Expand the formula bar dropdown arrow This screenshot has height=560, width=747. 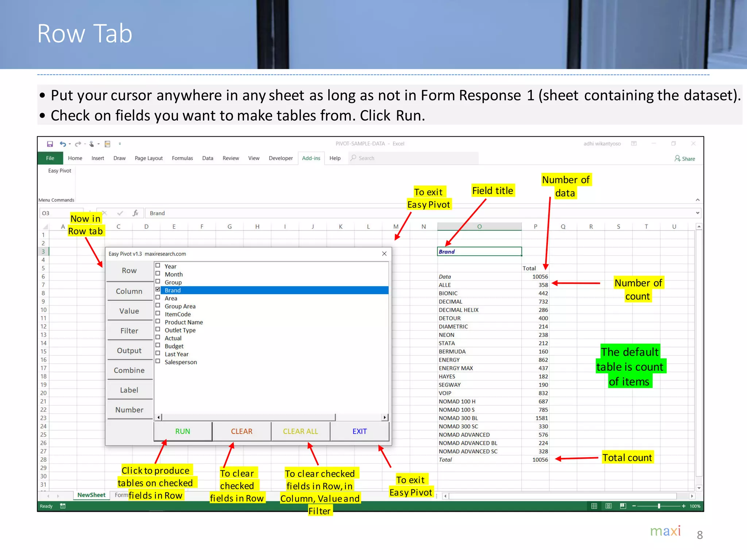(697, 213)
